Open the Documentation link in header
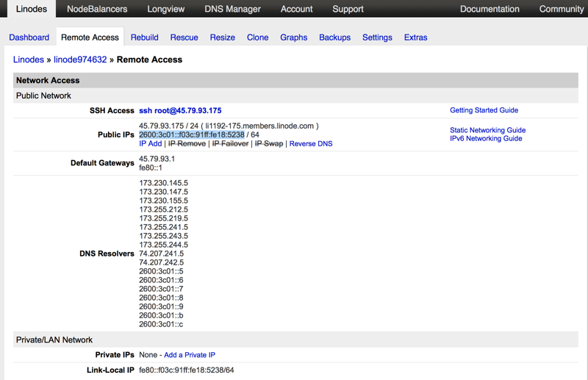 tap(490, 9)
